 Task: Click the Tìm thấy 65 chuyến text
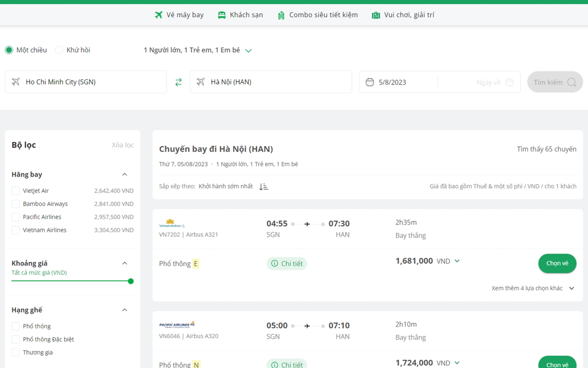click(547, 149)
